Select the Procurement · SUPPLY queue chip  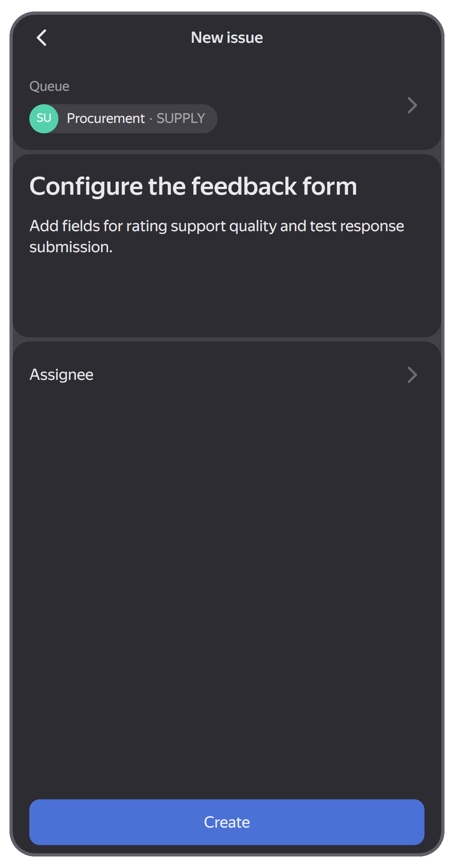tap(123, 118)
